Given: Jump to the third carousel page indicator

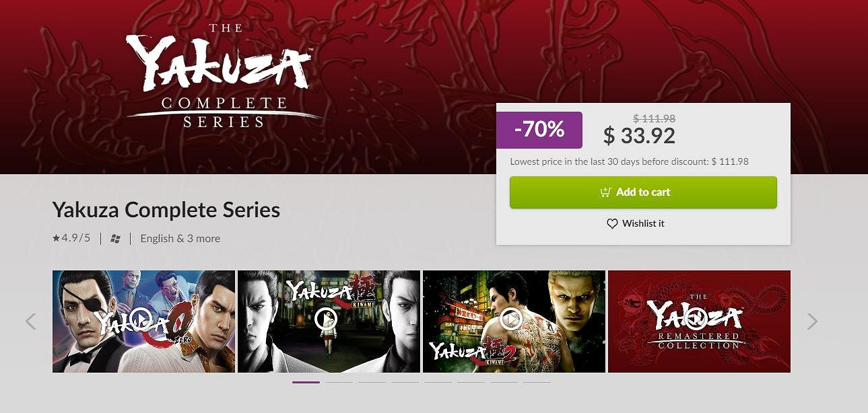Looking at the screenshot, I should pyautogui.click(x=372, y=382).
